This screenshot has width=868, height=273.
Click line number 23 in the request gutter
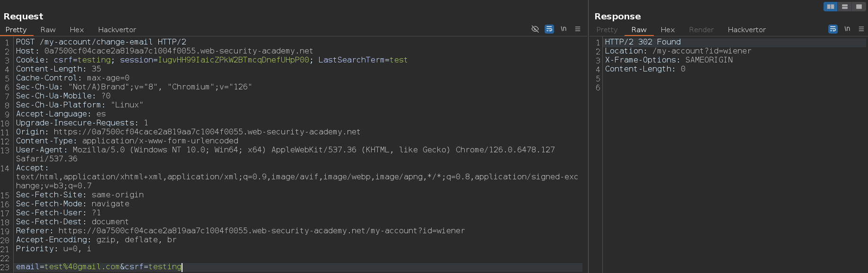pos(5,267)
